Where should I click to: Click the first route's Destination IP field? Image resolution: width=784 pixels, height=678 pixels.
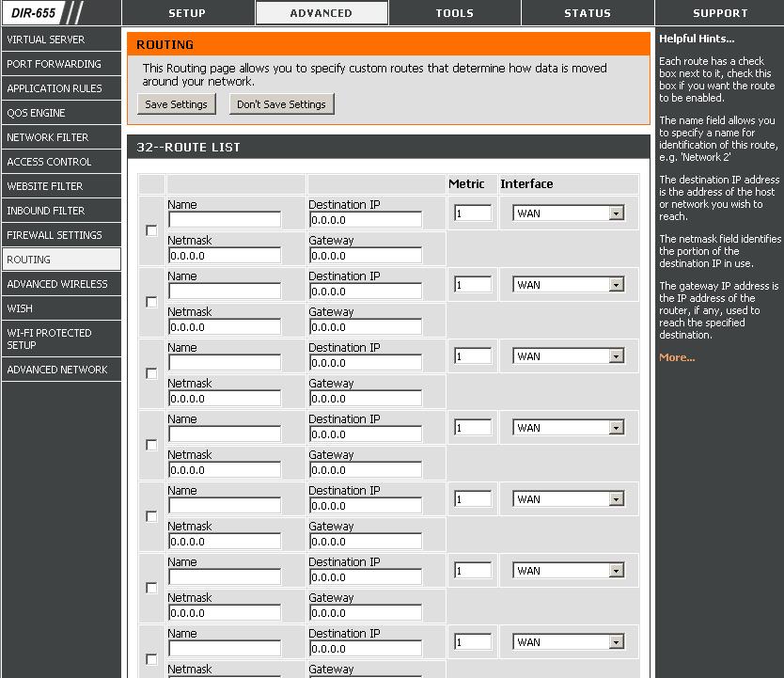click(x=366, y=219)
